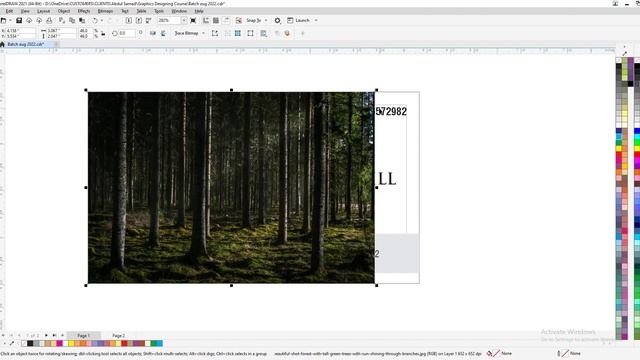The image size is (640, 360).
Task: Click the Copy icon in the toolbar
Action: tap(72, 20)
